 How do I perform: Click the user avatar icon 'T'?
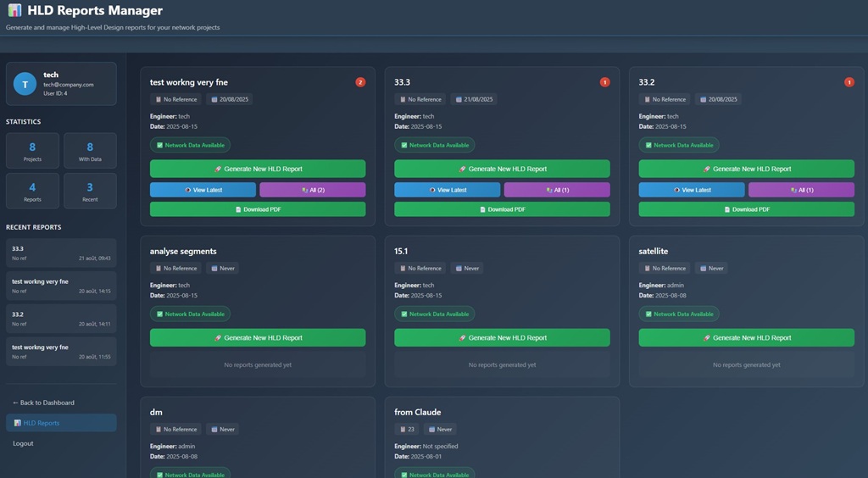tap(25, 84)
